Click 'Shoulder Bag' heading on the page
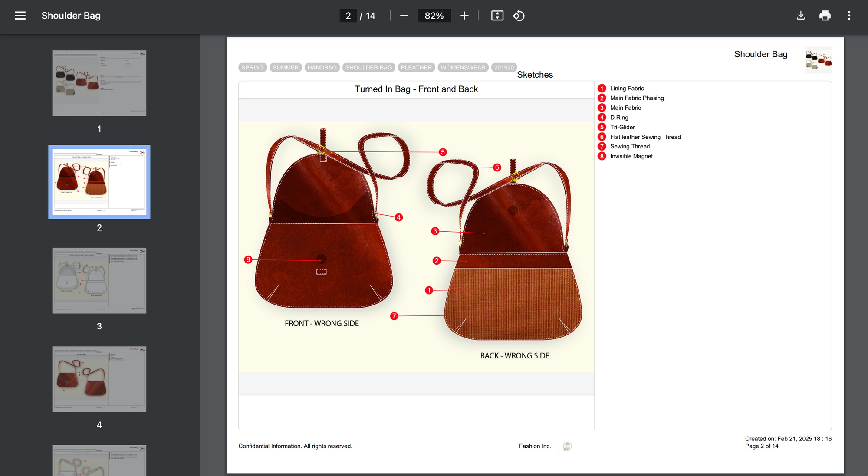Viewport: 868px width, 476px height. tap(761, 54)
